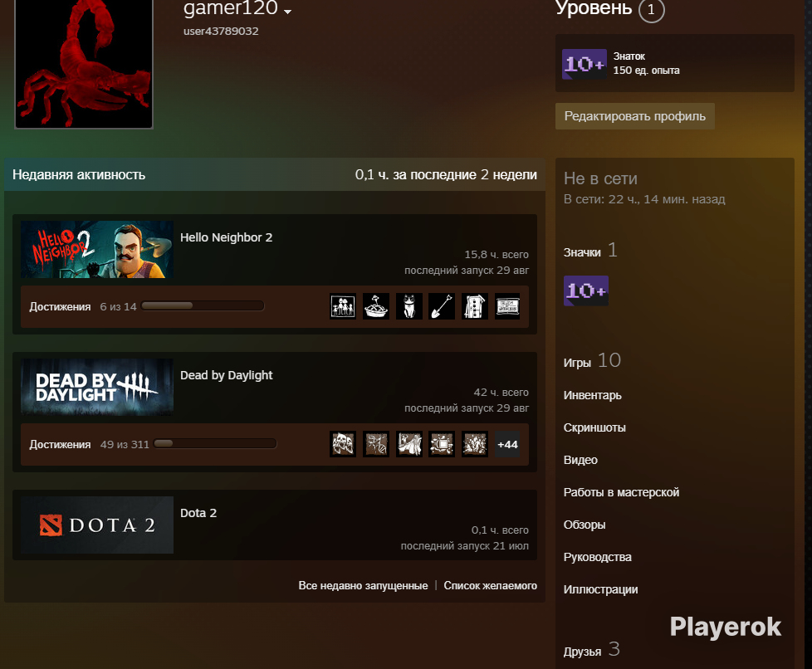This screenshot has height=669, width=812.
Task: Click Достижения label for Hello Neighbor 2
Action: 60,306
